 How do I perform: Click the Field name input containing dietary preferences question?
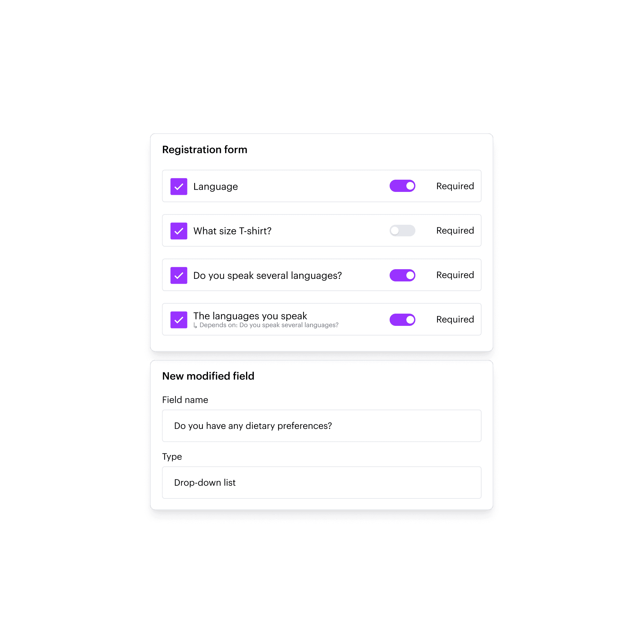[321, 426]
